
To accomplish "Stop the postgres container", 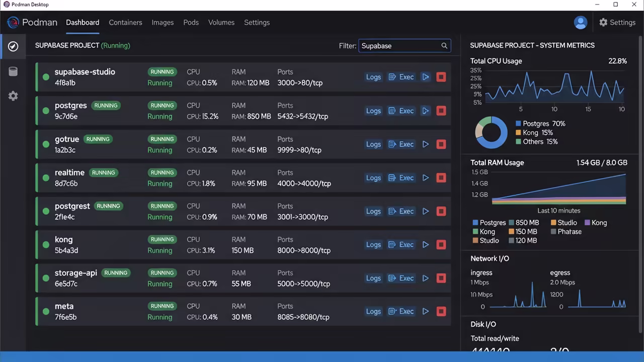I will click(441, 111).
